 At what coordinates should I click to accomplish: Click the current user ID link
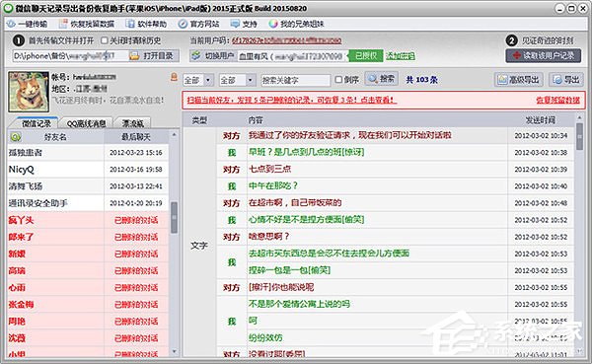tap(286, 40)
